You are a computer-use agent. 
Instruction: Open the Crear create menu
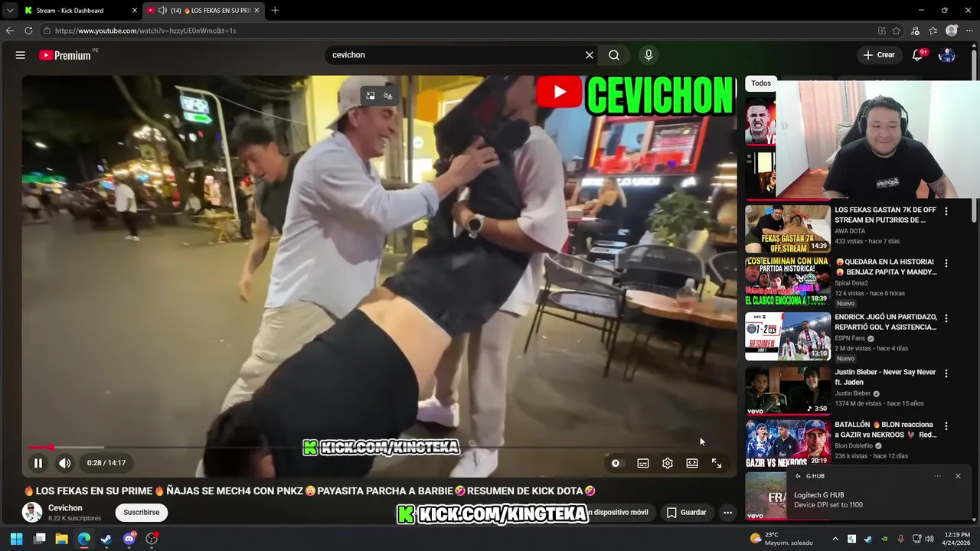pos(878,55)
